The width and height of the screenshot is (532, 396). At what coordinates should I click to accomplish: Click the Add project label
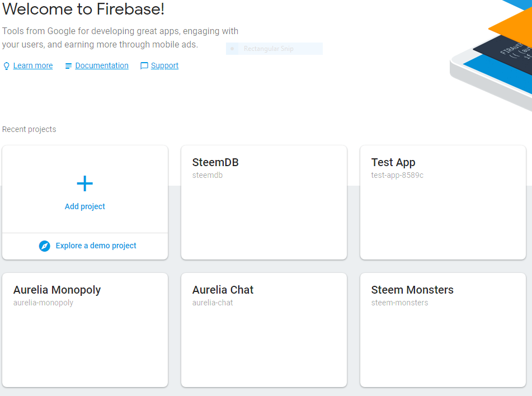85,206
